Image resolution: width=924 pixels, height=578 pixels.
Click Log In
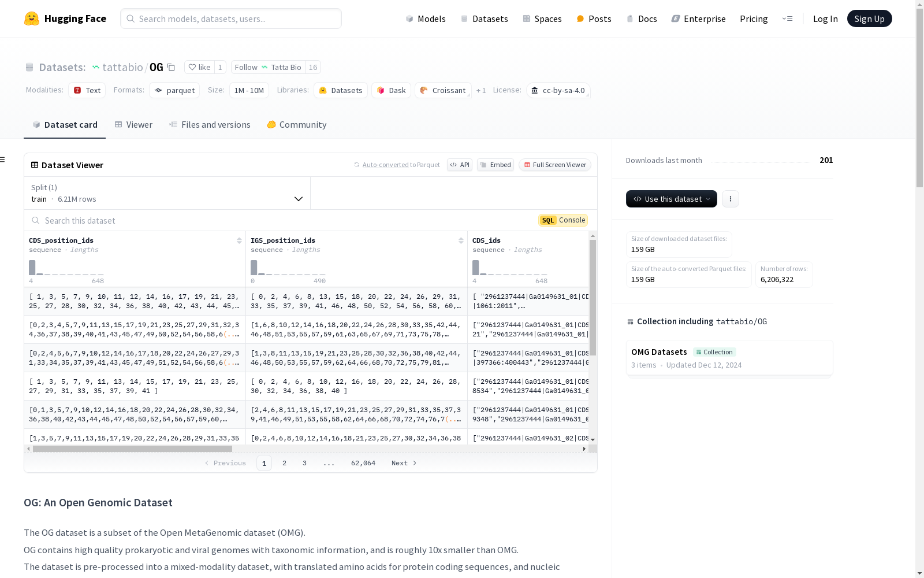(825, 18)
